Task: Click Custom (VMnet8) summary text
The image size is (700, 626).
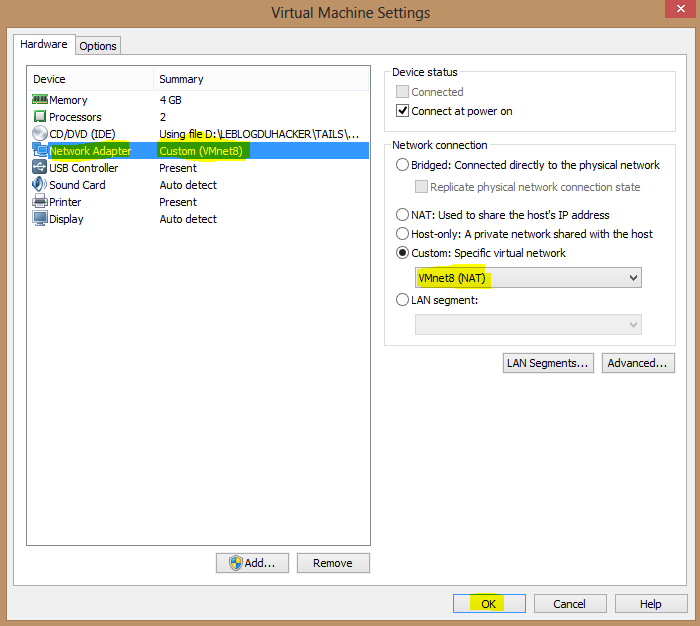Action: click(201, 151)
